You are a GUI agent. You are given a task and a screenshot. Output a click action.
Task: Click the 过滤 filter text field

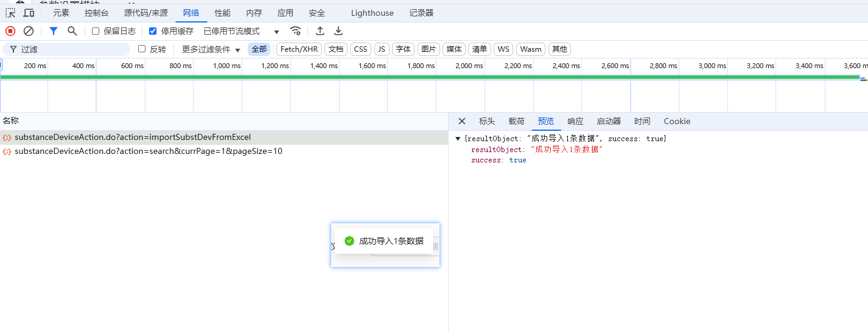[73, 49]
